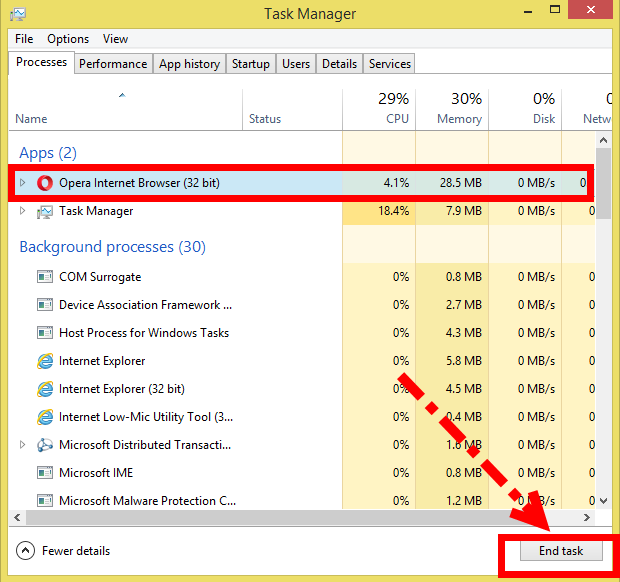
Task: Click the Apps (2) group heading
Action: click(48, 153)
